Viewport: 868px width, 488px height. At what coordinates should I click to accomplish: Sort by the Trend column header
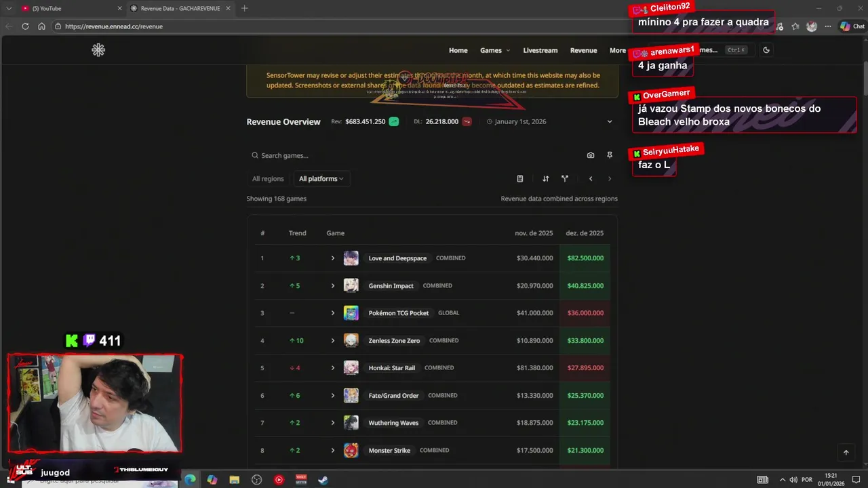pyautogui.click(x=297, y=233)
